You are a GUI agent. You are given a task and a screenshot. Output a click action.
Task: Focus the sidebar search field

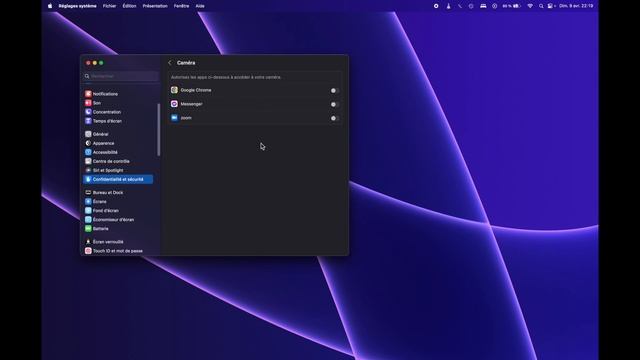121,76
